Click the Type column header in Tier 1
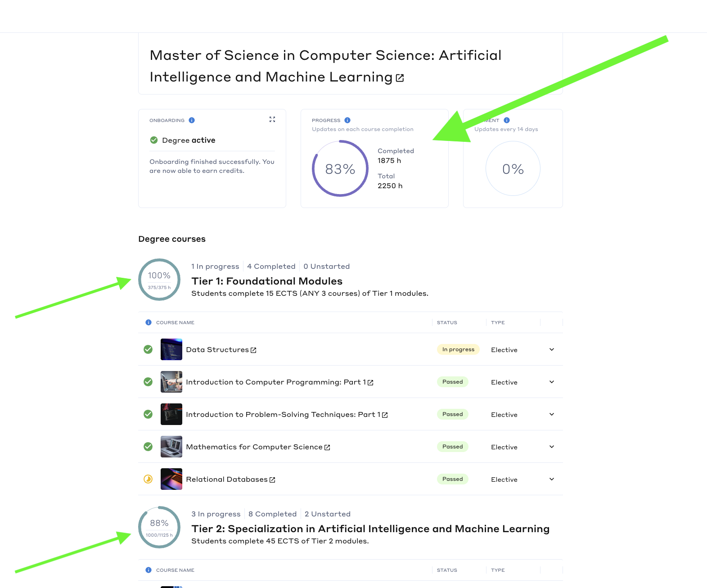The width and height of the screenshot is (707, 588). point(498,322)
